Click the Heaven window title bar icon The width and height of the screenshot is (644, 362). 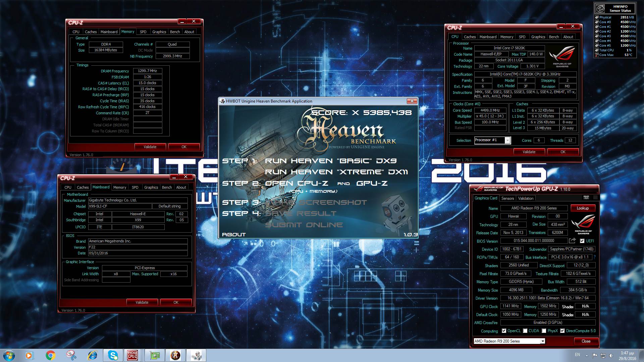[222, 101]
